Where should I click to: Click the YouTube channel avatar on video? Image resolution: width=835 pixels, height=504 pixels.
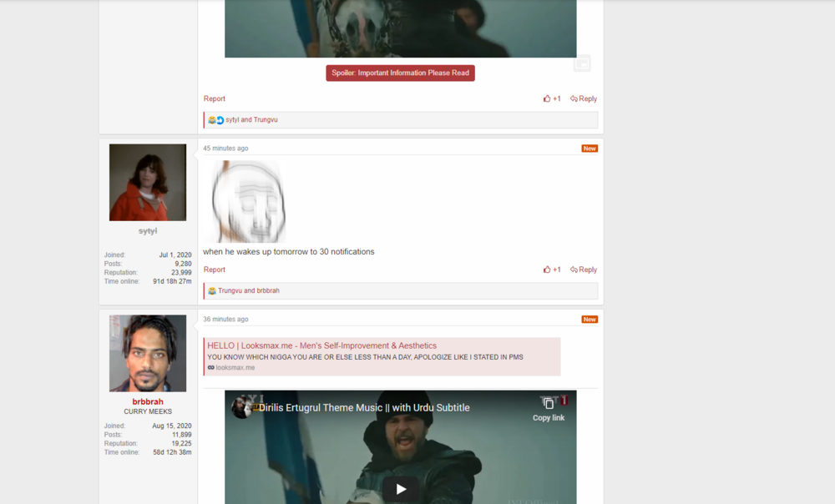click(x=241, y=408)
